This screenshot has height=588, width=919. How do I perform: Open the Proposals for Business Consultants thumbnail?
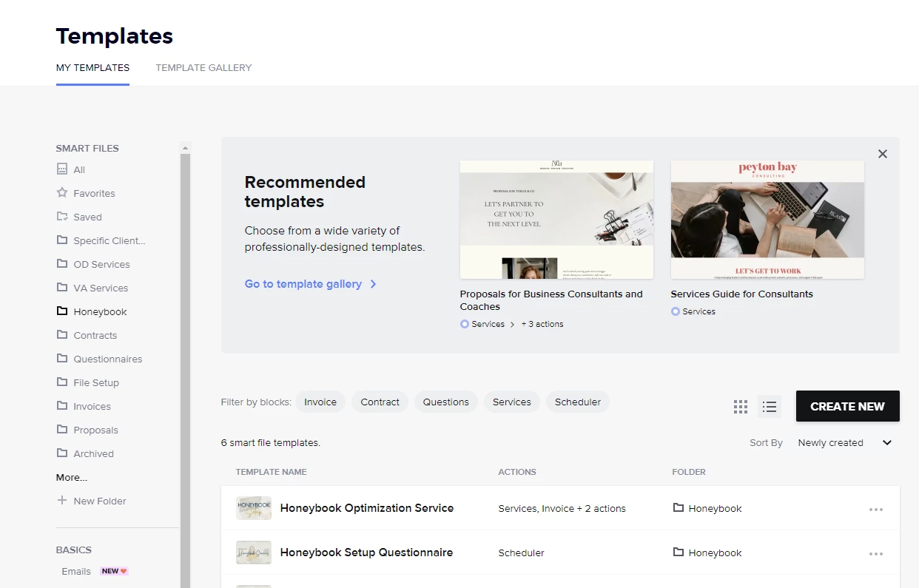click(x=556, y=220)
